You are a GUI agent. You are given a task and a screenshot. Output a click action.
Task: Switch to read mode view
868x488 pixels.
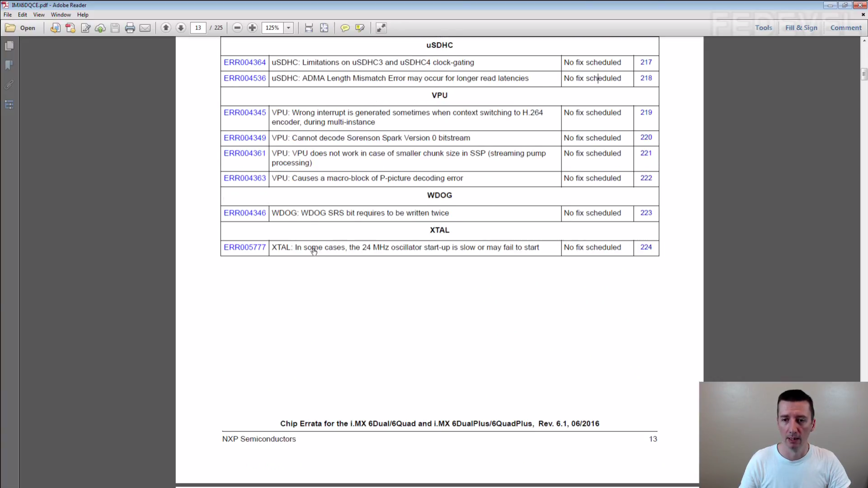click(x=381, y=28)
